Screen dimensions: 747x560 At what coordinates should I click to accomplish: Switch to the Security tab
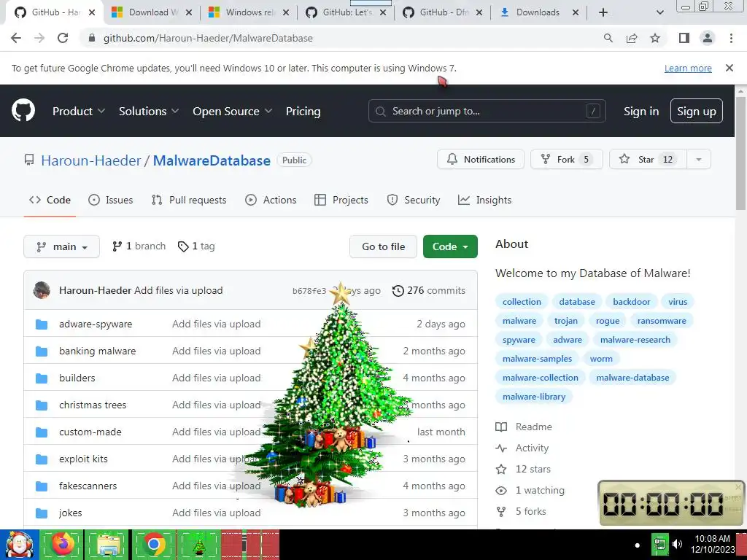[414, 200]
